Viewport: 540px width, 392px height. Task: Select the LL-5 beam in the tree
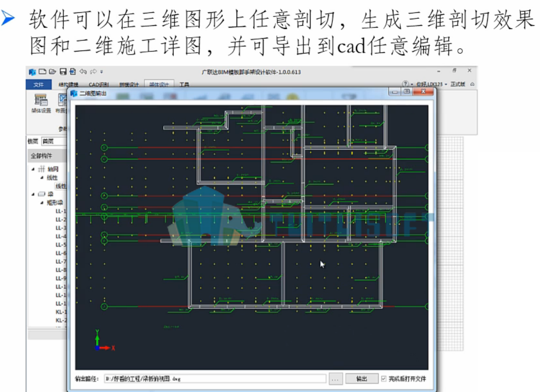click(61, 244)
